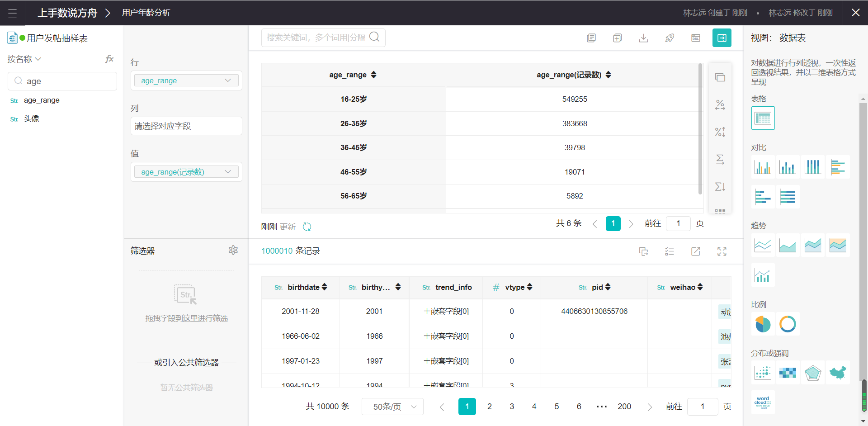Select the word cloud chart type
The width and height of the screenshot is (868, 426).
click(763, 402)
